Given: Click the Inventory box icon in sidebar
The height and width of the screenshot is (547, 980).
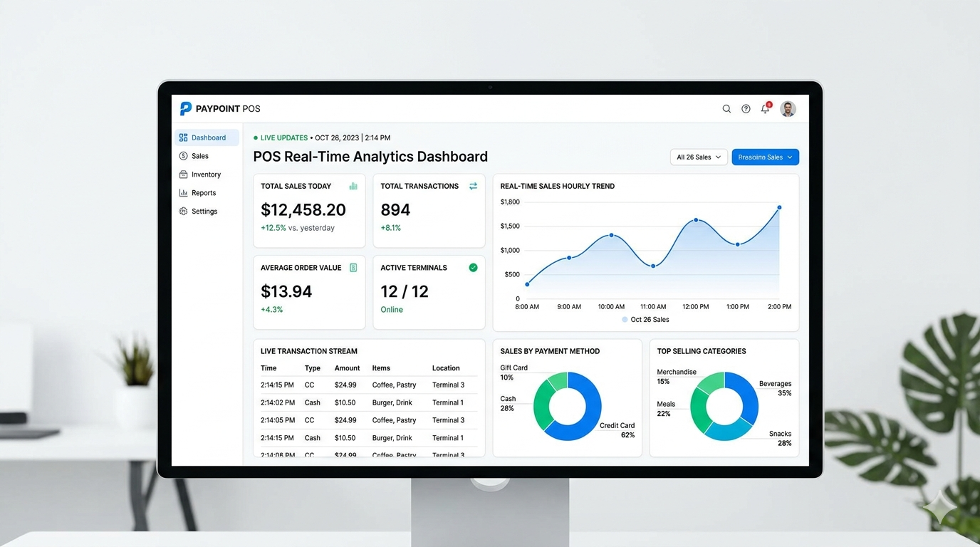Looking at the screenshot, I should point(184,174).
